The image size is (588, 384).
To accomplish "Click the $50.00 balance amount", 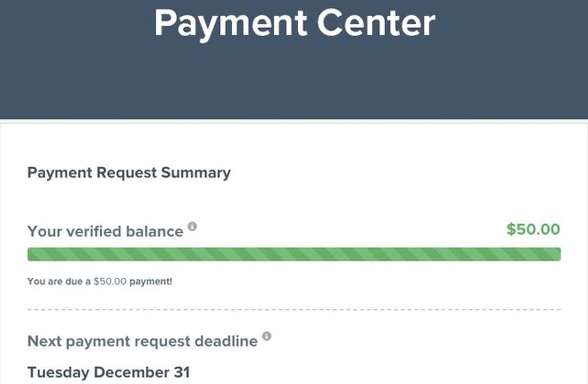I will coord(532,230).
